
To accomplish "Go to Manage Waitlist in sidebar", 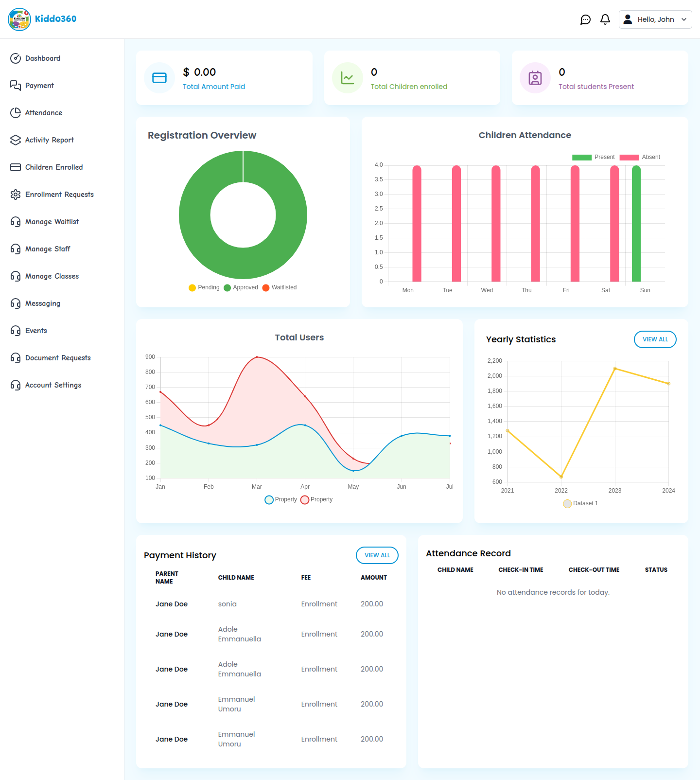I will click(52, 222).
